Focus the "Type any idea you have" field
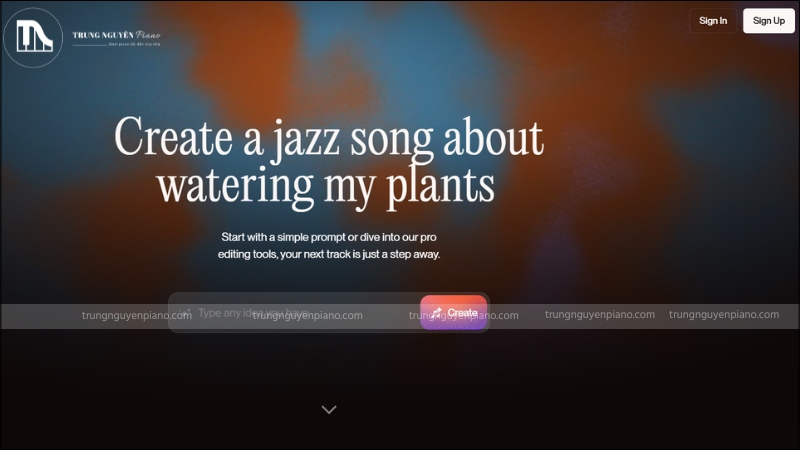Viewport: 800px width, 450px height. pyautogui.click(x=296, y=312)
